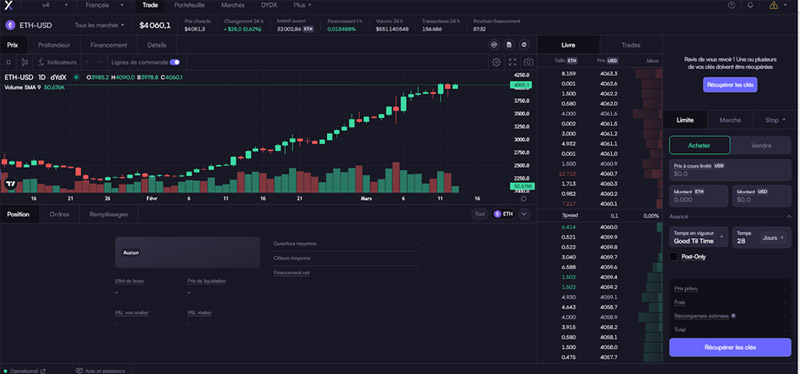
Task: Click the chart undo arrow
Action: [x=88, y=62]
